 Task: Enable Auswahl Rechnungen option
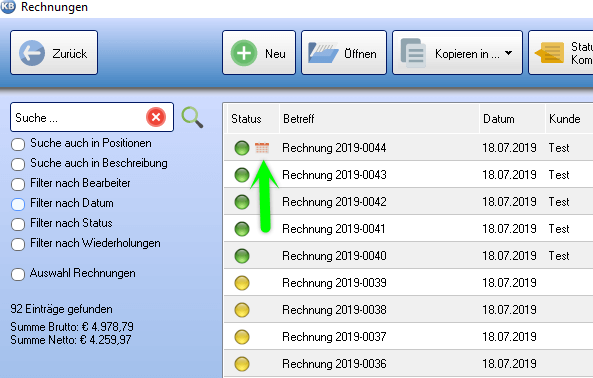point(18,274)
